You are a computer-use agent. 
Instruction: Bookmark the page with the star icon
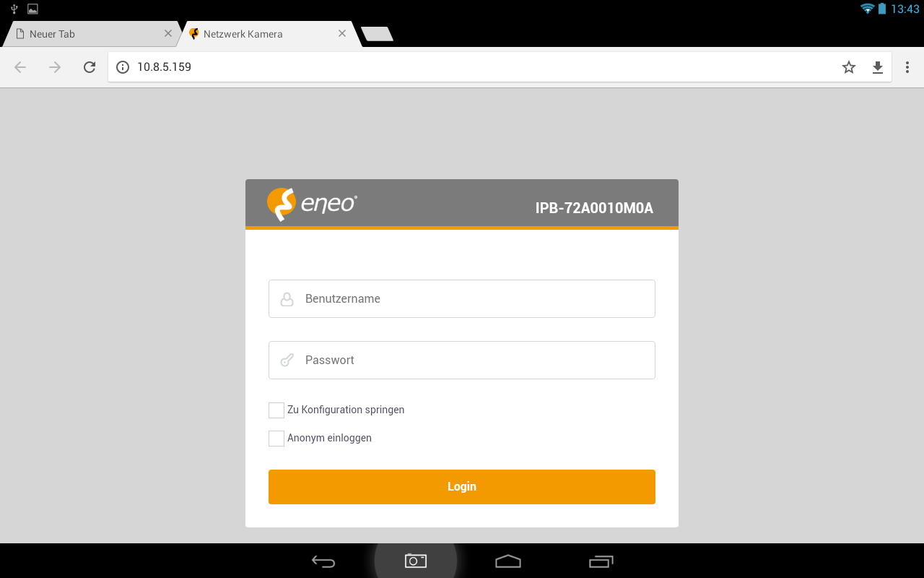(849, 67)
